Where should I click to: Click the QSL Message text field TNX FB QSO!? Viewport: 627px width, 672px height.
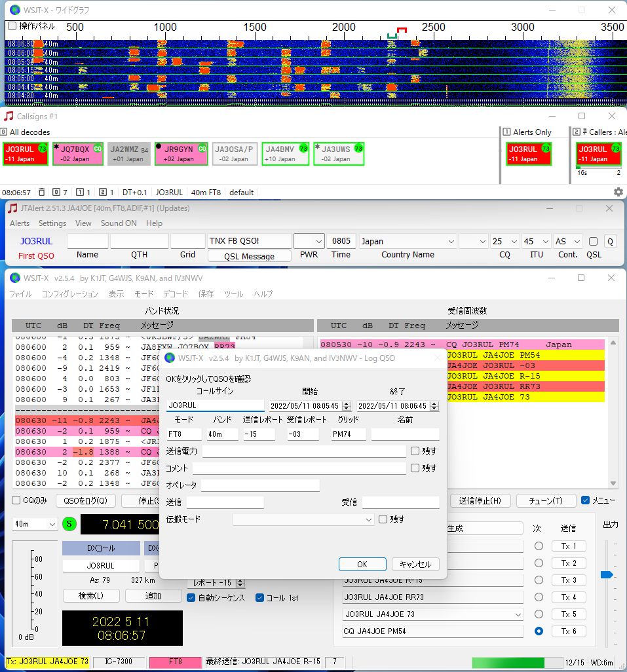click(x=250, y=241)
